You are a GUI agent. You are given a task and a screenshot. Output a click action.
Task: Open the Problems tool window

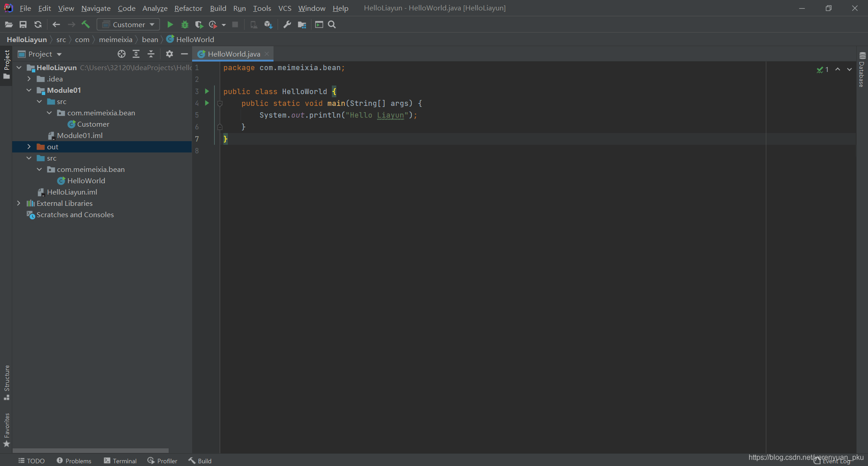pos(74,461)
